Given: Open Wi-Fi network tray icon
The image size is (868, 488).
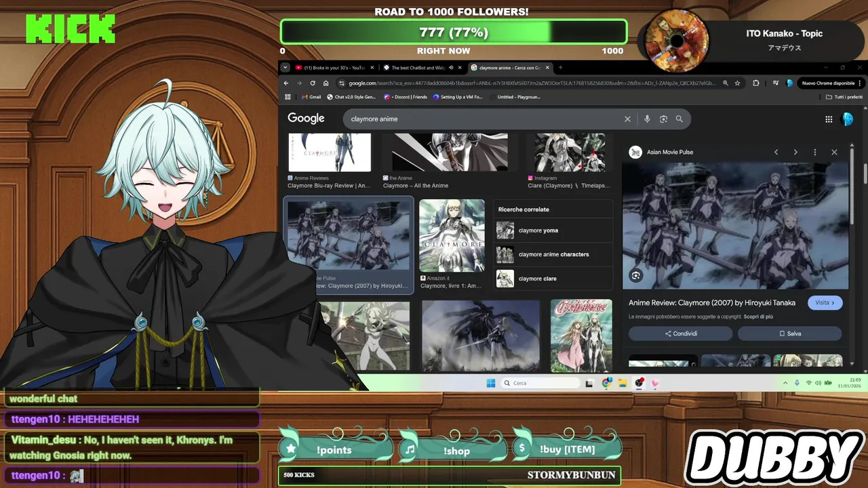Looking at the screenshot, I should 808,383.
